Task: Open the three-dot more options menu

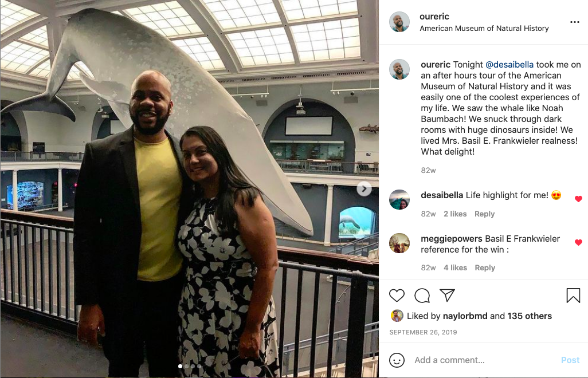Action: (x=574, y=22)
